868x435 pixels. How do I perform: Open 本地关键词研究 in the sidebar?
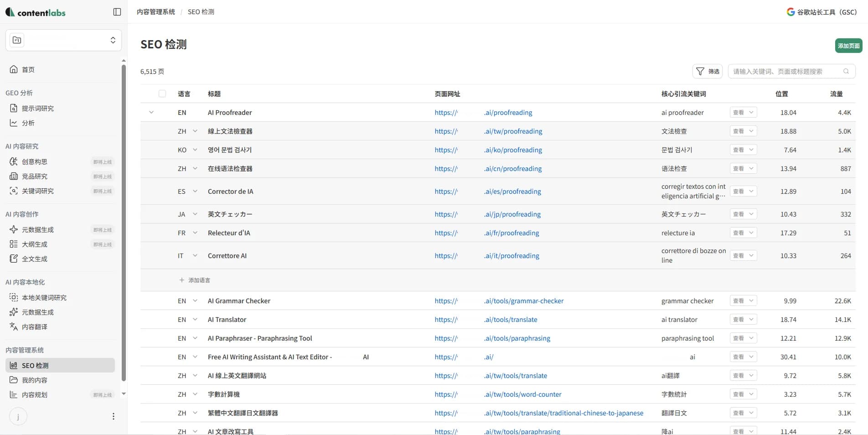(x=44, y=297)
